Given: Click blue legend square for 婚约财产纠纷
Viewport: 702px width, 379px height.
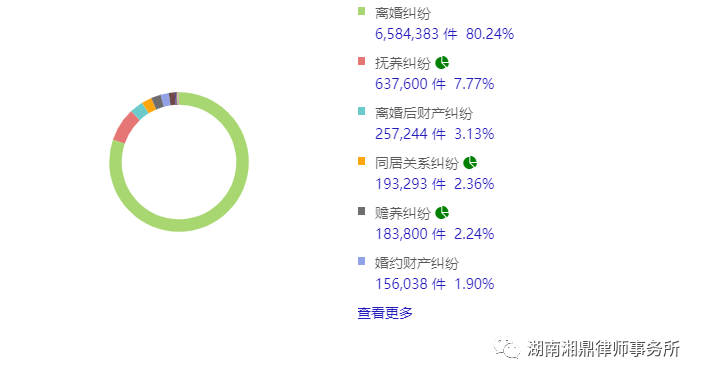Looking at the screenshot, I should 361,261.
